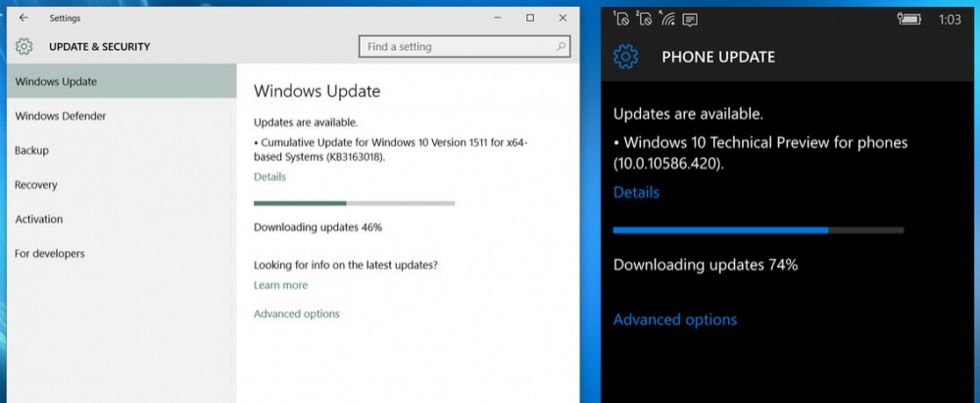This screenshot has height=403, width=980.
Task: Open the For developers section
Action: coord(122,253)
